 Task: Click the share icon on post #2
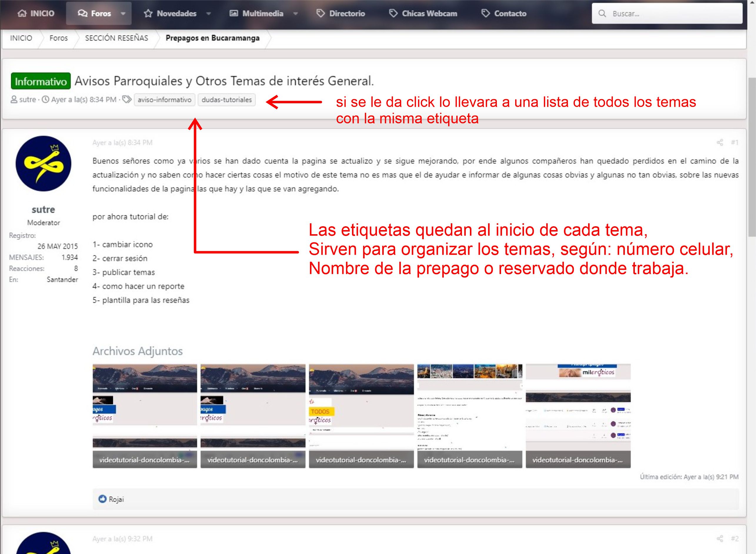(x=720, y=539)
